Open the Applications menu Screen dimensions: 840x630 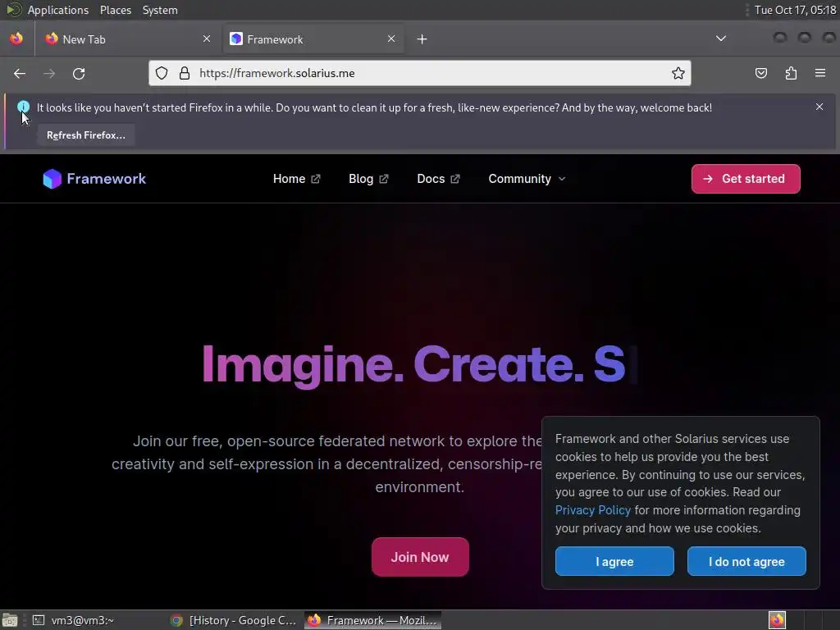click(58, 10)
